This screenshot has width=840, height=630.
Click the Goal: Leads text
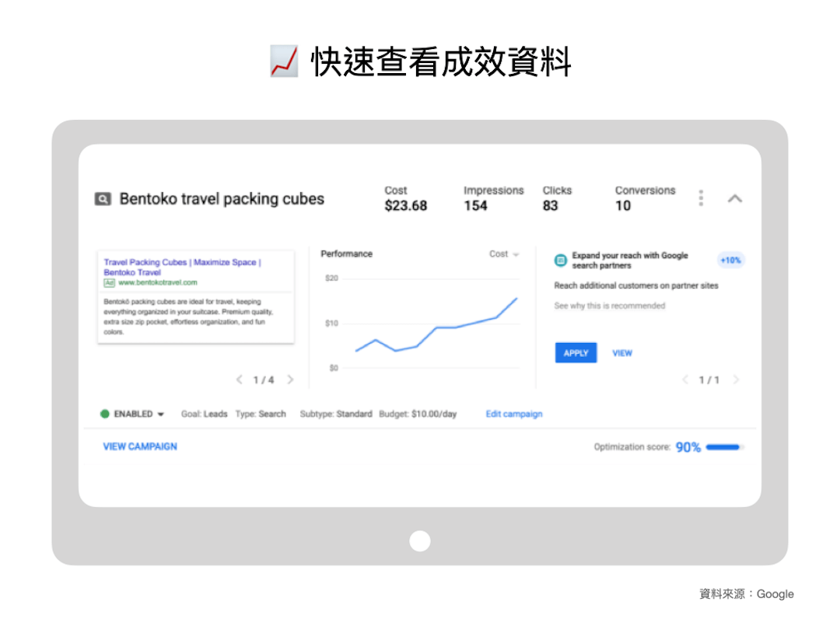(x=204, y=414)
